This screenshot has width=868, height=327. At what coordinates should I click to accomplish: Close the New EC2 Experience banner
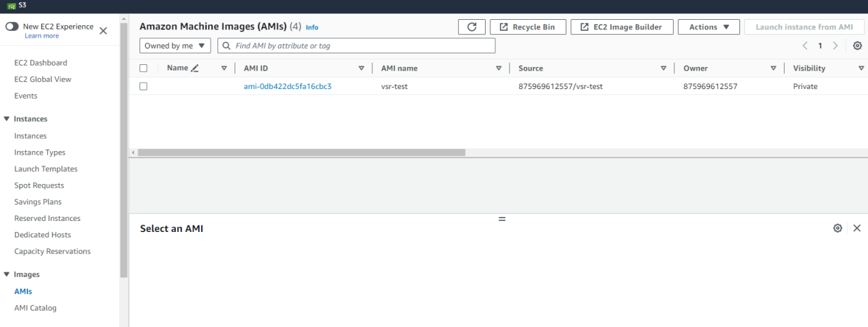(x=103, y=31)
